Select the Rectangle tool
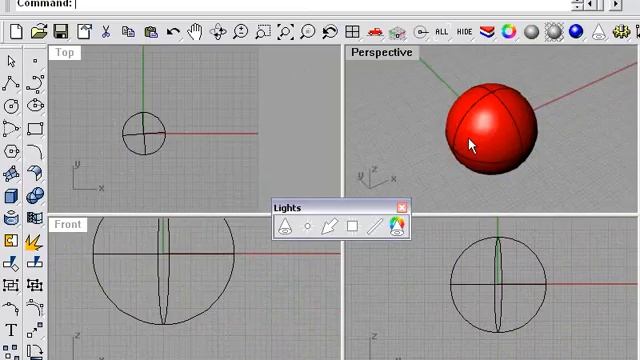640x360 pixels. pos(35,129)
